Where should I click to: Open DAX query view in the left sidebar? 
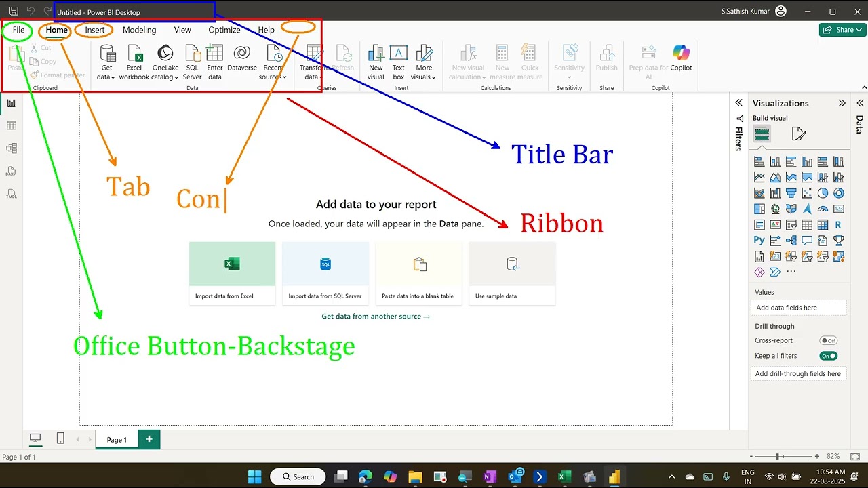click(12, 171)
